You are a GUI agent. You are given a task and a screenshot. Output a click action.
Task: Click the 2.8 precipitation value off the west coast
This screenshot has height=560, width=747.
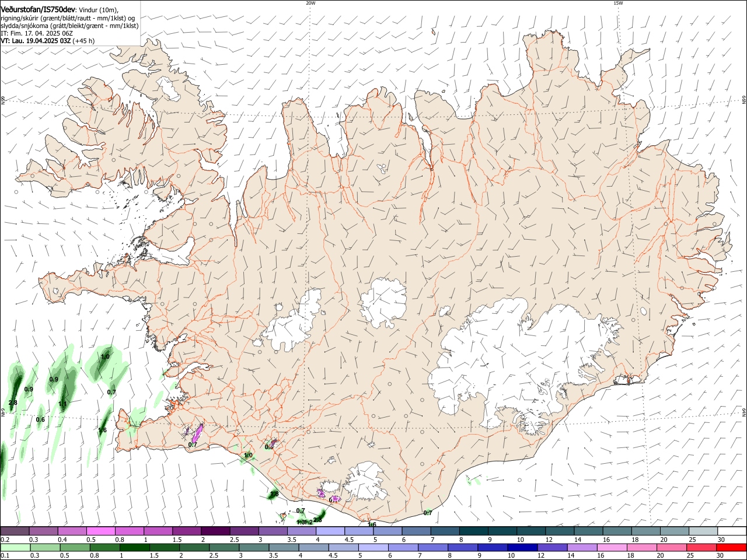tap(13, 402)
